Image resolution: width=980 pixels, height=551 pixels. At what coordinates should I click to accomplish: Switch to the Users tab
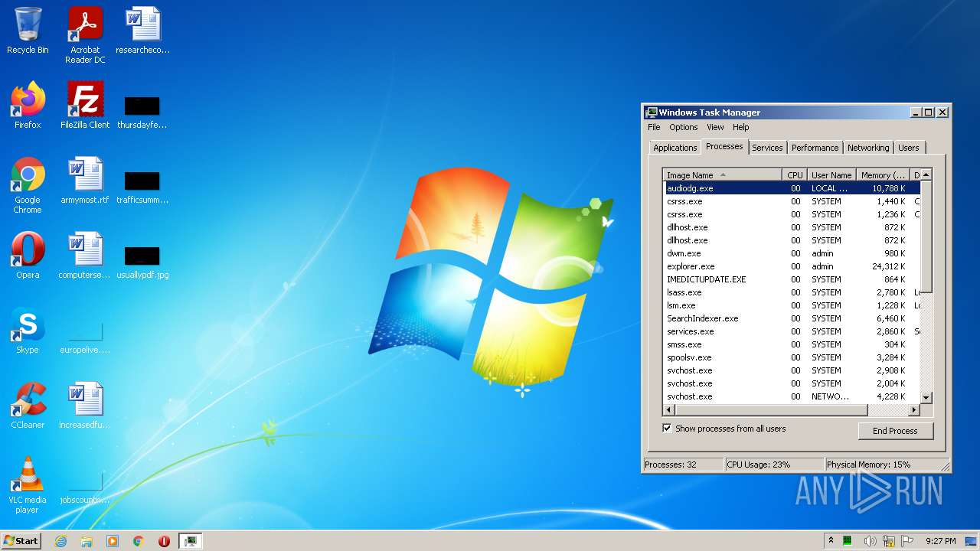(x=909, y=148)
